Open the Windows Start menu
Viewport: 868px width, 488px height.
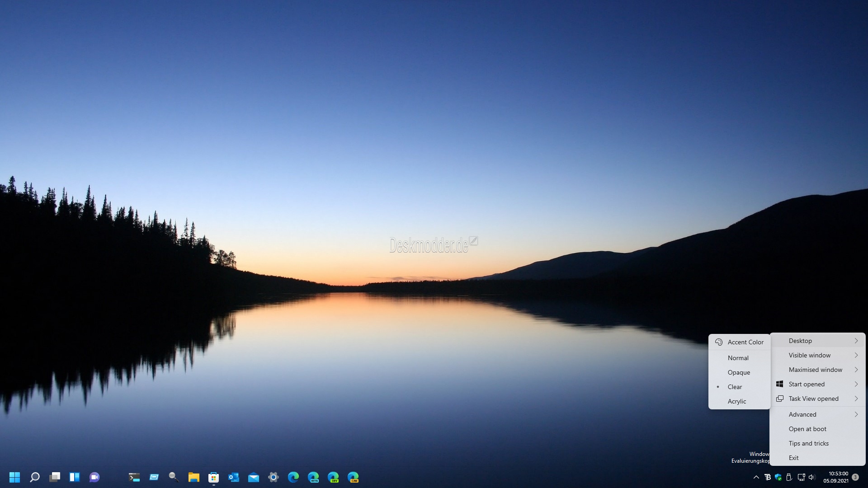click(15, 477)
